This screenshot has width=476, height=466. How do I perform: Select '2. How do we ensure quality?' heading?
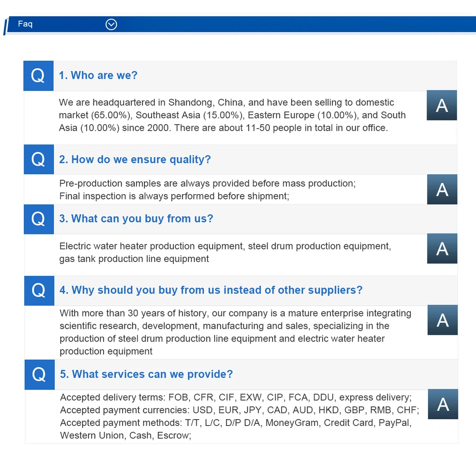click(x=135, y=160)
